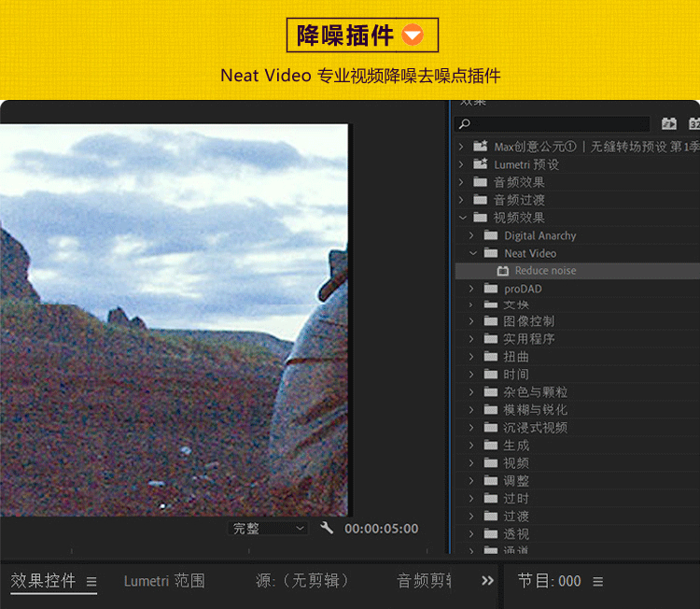700x609 pixels.
Task: Expand the 图像控制 folder
Action: point(471,321)
